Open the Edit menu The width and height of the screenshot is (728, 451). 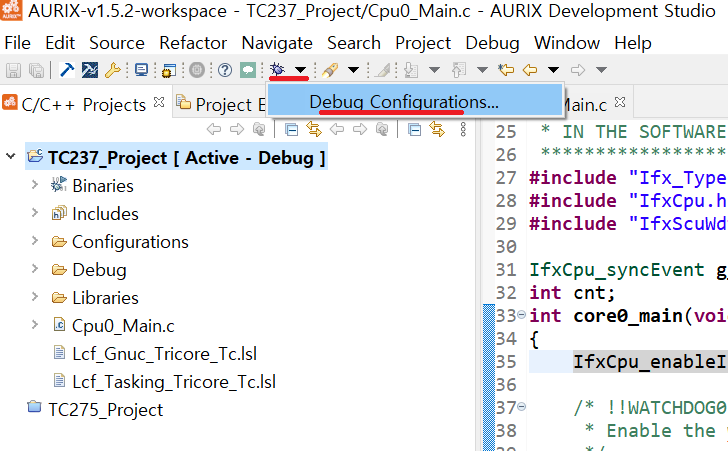[60, 43]
